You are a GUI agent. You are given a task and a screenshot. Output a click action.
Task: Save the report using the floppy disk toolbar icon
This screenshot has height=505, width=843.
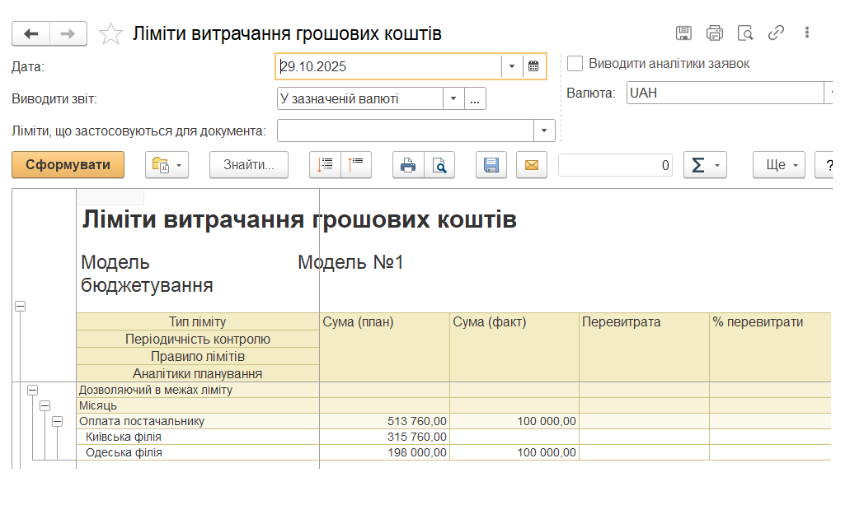point(491,166)
